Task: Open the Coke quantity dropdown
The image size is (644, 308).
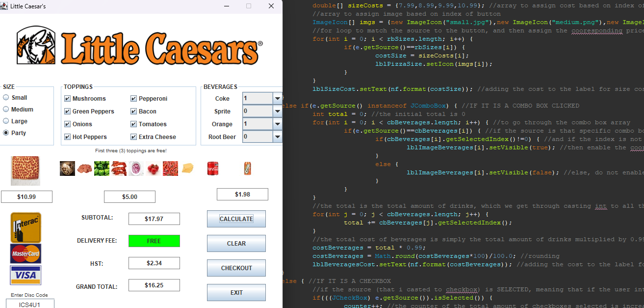Action: [277, 99]
